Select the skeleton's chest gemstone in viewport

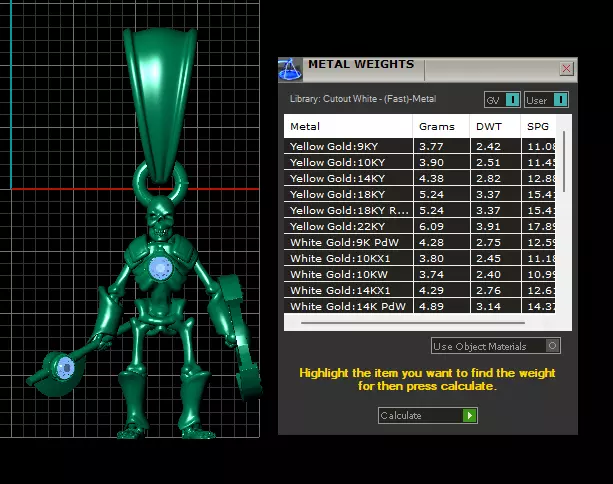pyautogui.click(x=160, y=269)
